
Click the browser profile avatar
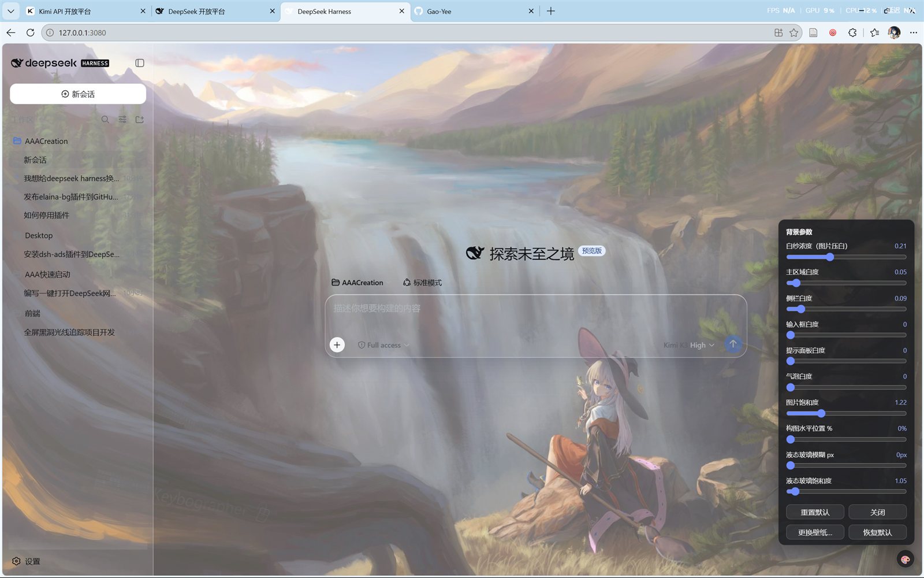[x=894, y=33]
